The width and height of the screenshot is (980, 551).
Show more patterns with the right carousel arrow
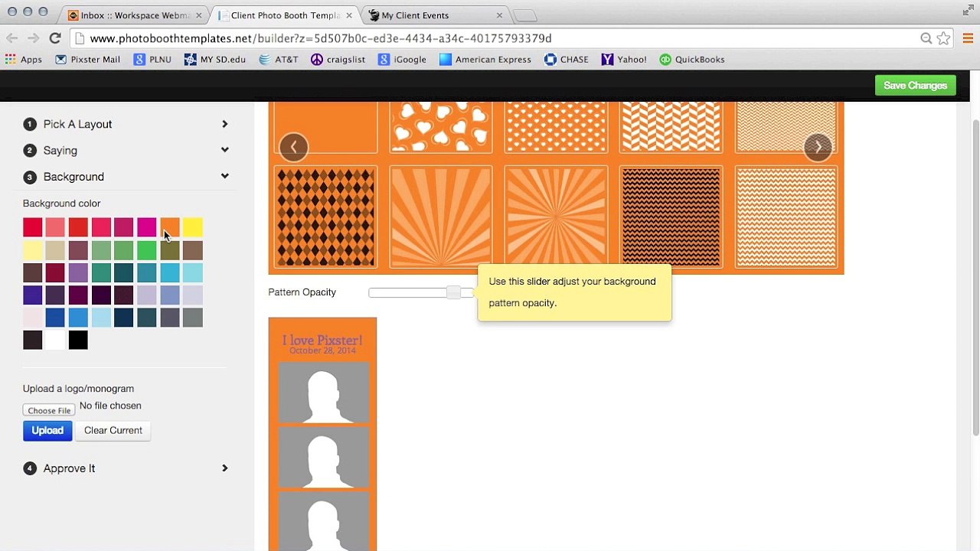[x=818, y=147]
